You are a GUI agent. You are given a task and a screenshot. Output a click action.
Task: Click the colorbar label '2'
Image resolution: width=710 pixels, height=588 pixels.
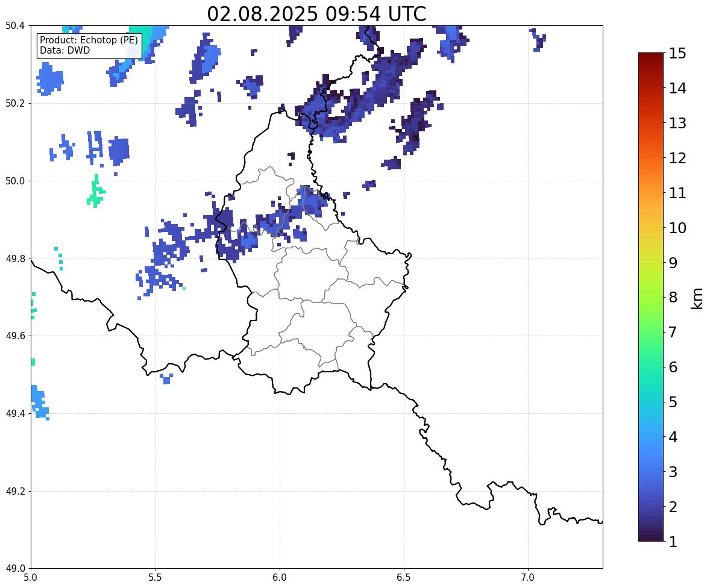pos(673,507)
